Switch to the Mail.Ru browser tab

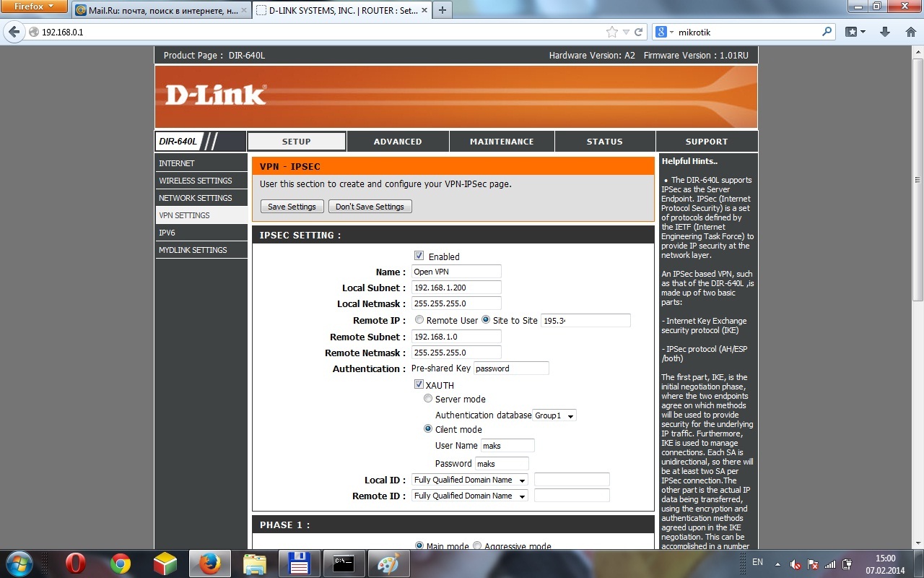[161, 11]
